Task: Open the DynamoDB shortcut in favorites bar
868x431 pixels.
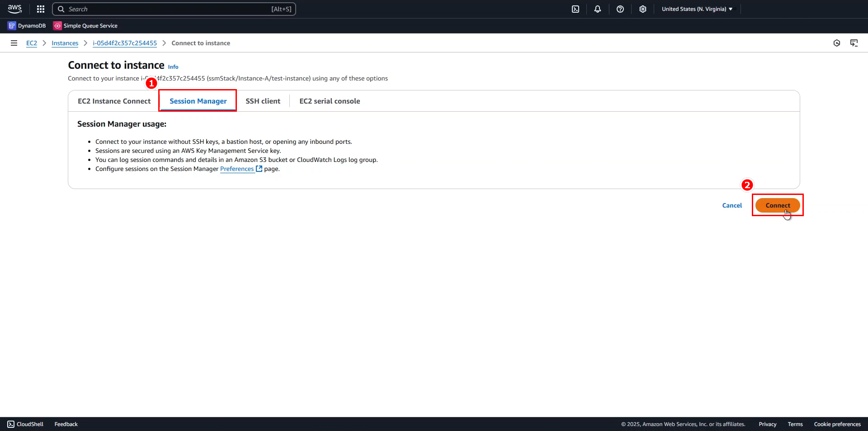Action: point(27,26)
